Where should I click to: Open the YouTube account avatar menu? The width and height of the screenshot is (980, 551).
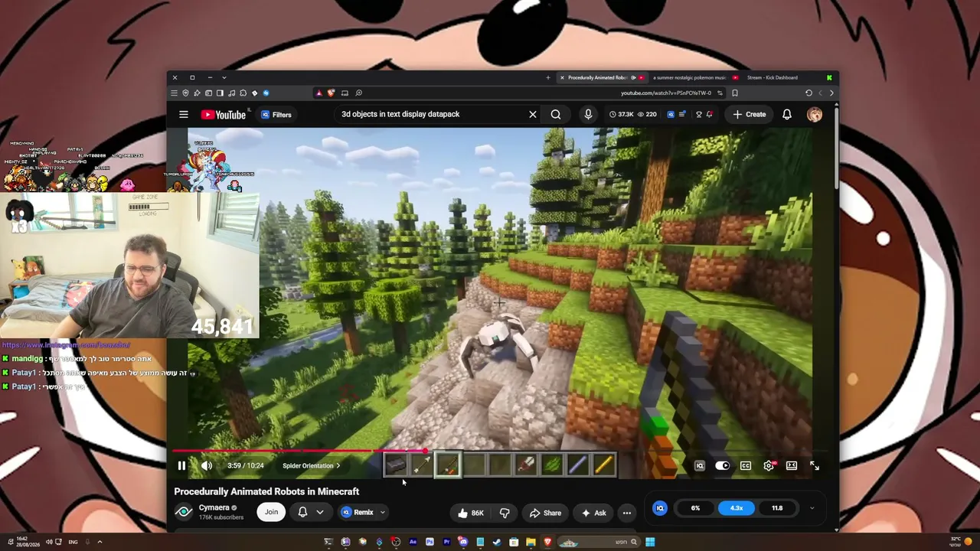(x=815, y=115)
